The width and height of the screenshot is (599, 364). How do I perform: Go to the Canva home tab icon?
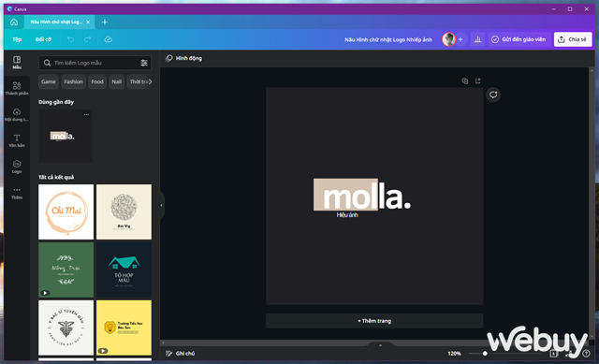tap(14, 22)
